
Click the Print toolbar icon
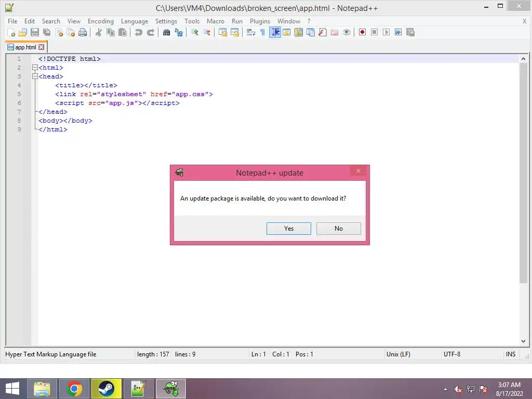tap(83, 32)
